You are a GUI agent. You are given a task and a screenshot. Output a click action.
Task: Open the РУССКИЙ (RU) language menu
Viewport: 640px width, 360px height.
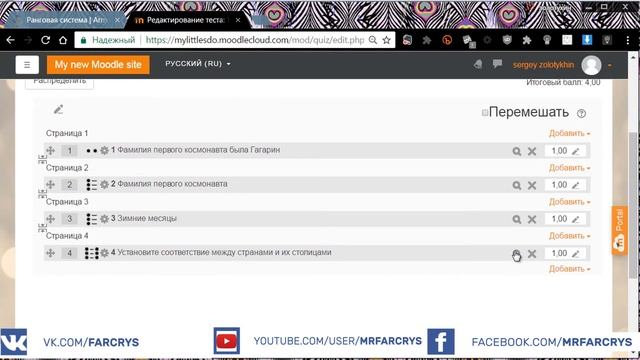coord(198,64)
